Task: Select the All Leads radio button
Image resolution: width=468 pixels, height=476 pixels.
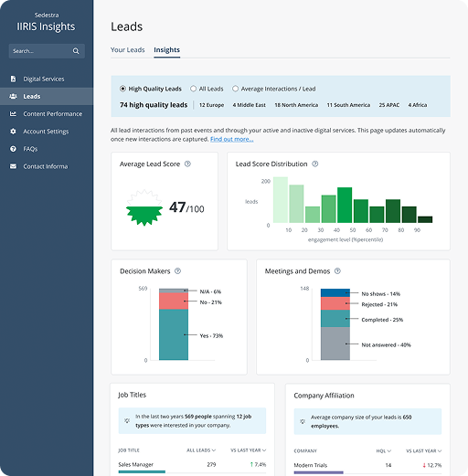Action: [193, 89]
